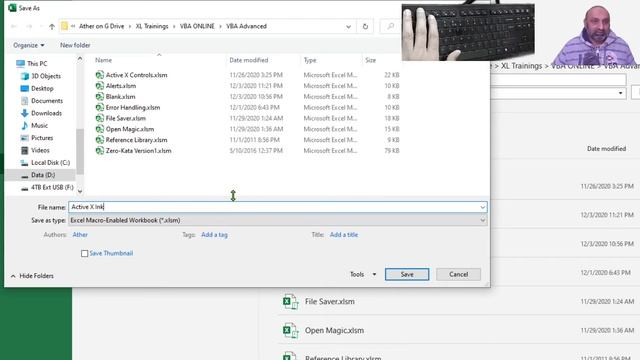Click the Cancel button
Screen dimensions: 640x360
[x=458, y=274]
